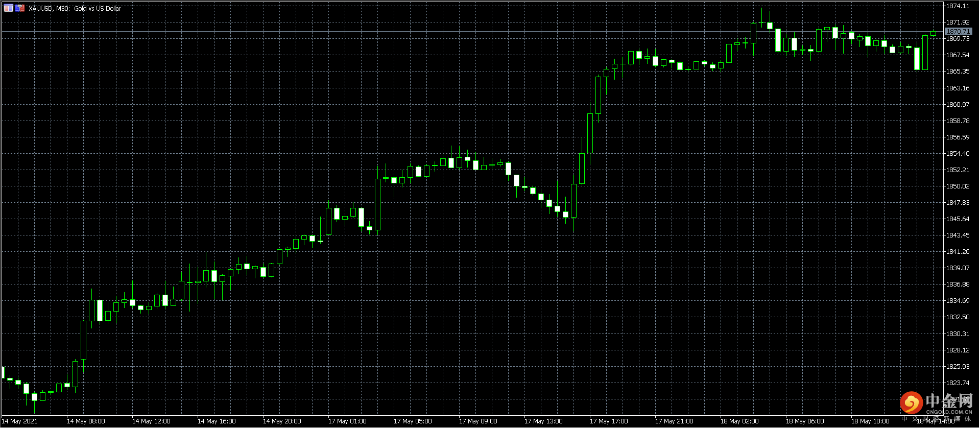Select the 1843.45 price axis label
The image size is (980, 428).
coord(958,235)
